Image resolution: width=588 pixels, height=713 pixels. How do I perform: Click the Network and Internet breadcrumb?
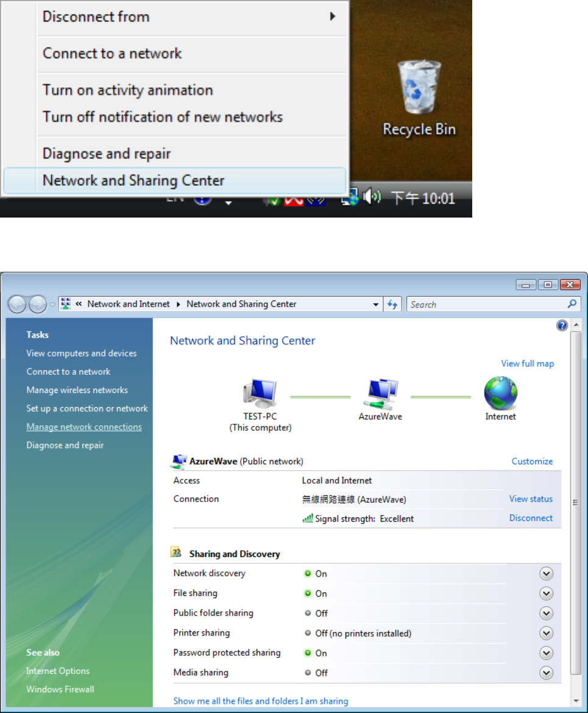128,304
